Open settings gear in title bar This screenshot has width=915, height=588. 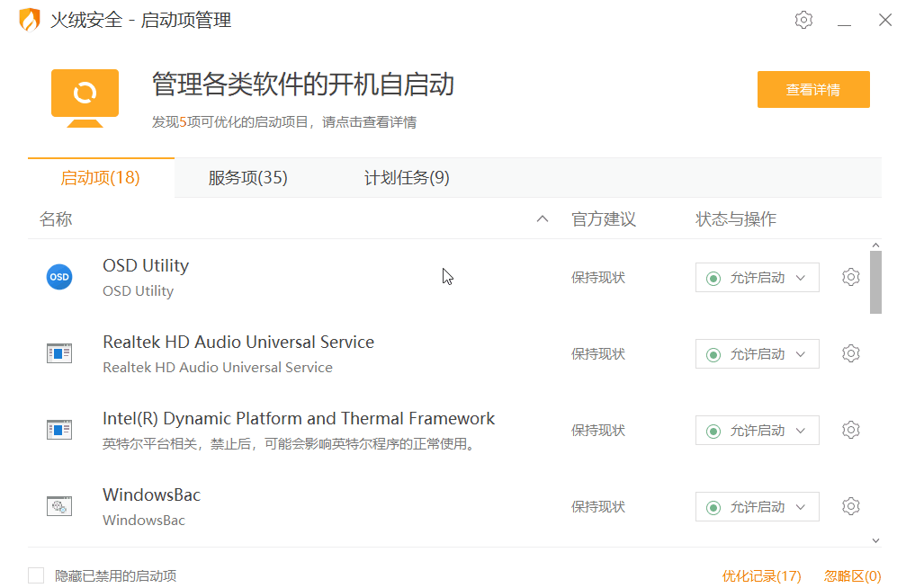click(x=803, y=20)
